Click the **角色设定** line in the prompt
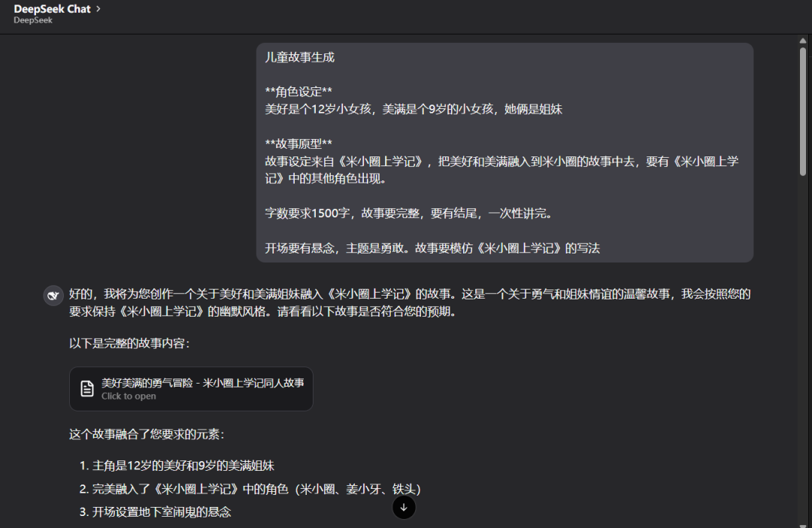Image resolution: width=812 pixels, height=528 pixels. (x=298, y=92)
